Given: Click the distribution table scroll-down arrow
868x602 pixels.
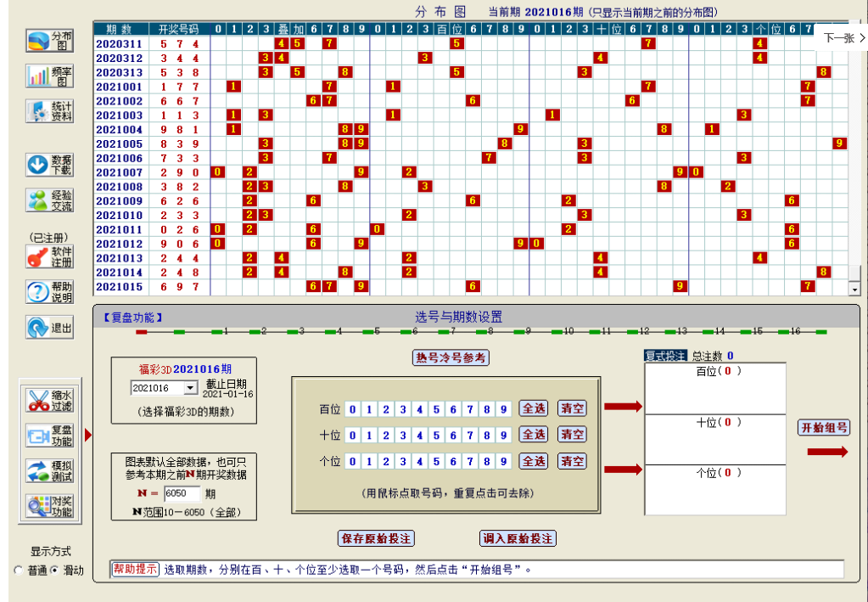Looking at the screenshot, I should click(x=854, y=289).
